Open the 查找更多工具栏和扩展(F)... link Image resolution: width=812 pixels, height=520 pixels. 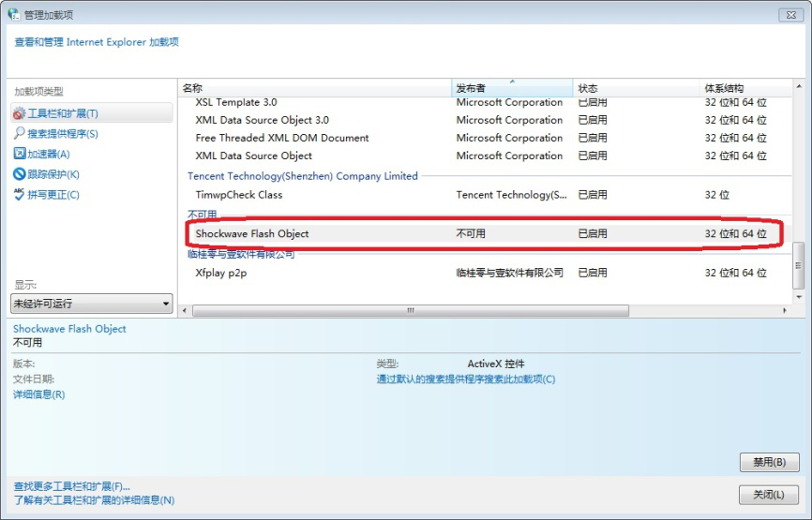pyautogui.click(x=71, y=486)
